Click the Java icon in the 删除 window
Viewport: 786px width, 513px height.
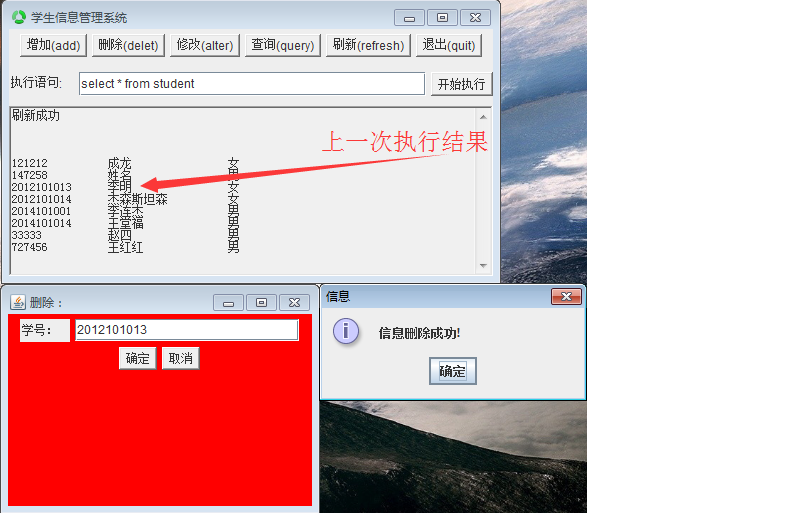tap(18, 302)
